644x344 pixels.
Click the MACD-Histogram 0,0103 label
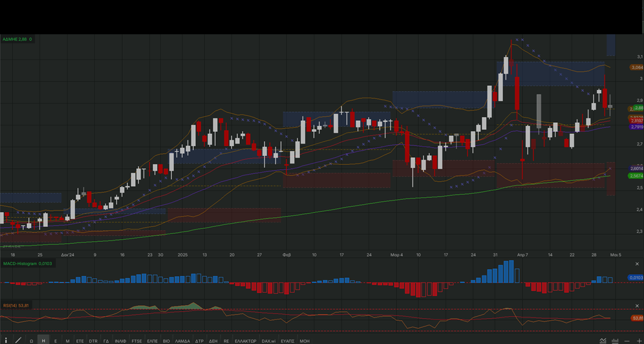(28, 264)
